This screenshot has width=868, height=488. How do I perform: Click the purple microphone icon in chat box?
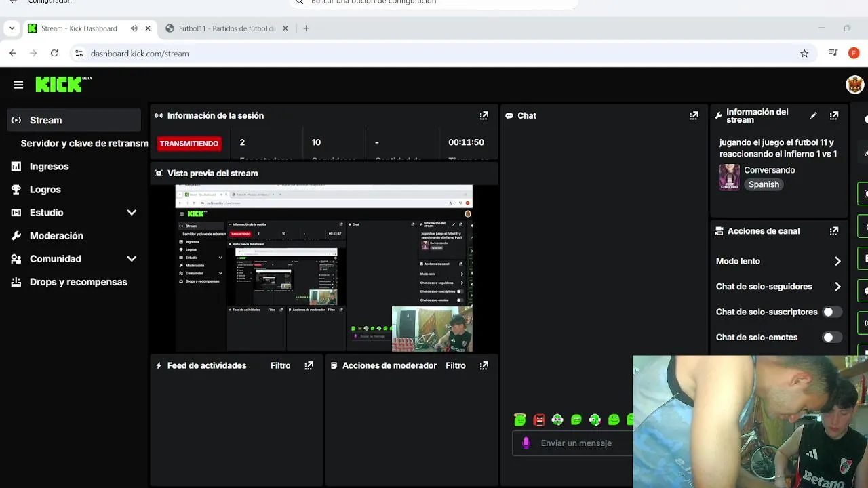coord(526,443)
